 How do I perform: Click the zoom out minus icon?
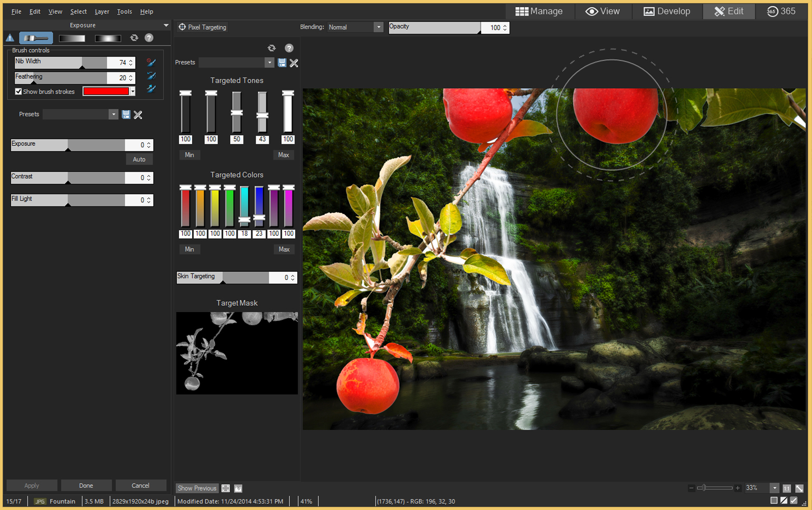pos(691,488)
